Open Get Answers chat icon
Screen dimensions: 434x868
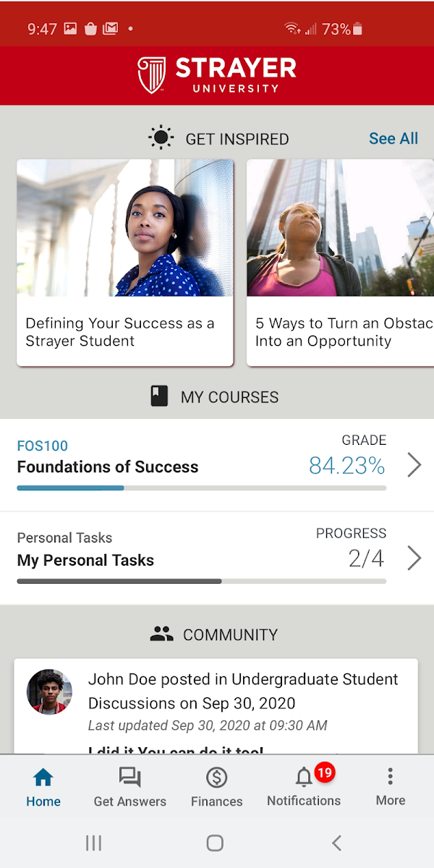click(x=130, y=778)
